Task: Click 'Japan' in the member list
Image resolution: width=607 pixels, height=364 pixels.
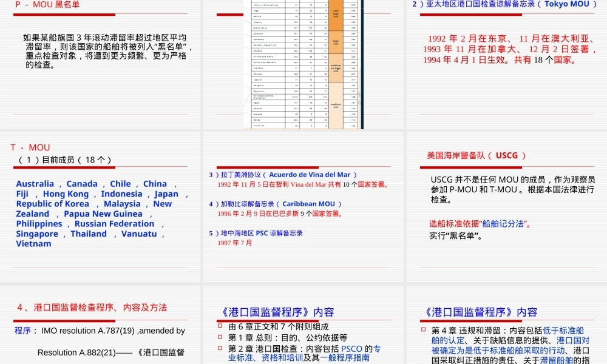Action: tap(166, 194)
